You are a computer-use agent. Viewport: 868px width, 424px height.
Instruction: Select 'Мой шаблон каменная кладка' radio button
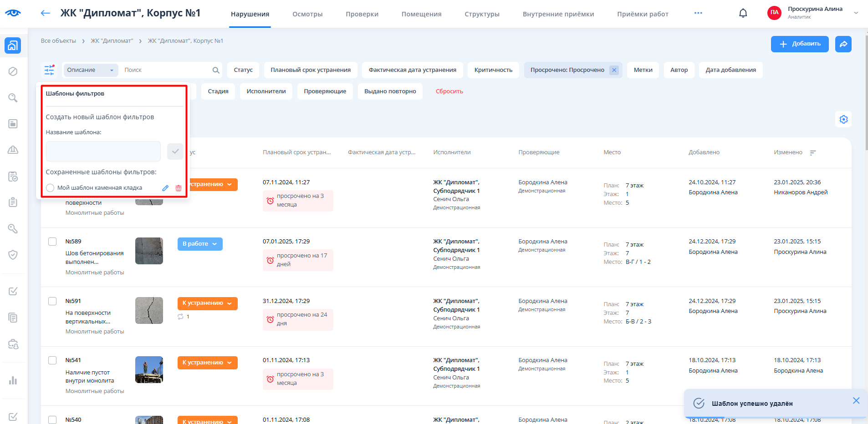(50, 188)
